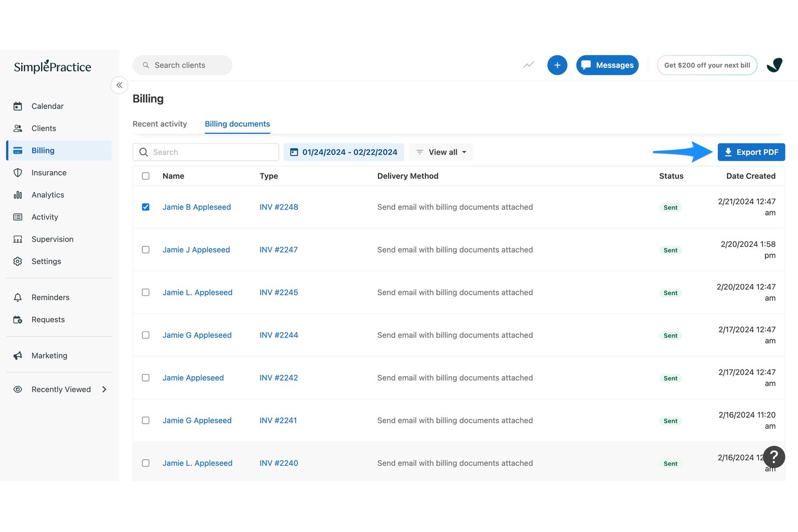Open Jamie G Appleseed in INV #2244 row
Image resolution: width=798 pixels, height=532 pixels.
197,335
